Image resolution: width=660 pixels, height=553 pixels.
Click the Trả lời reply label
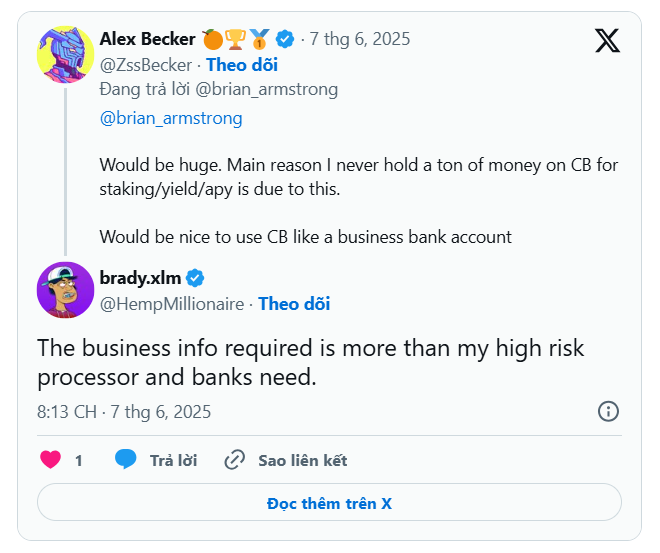(x=173, y=460)
